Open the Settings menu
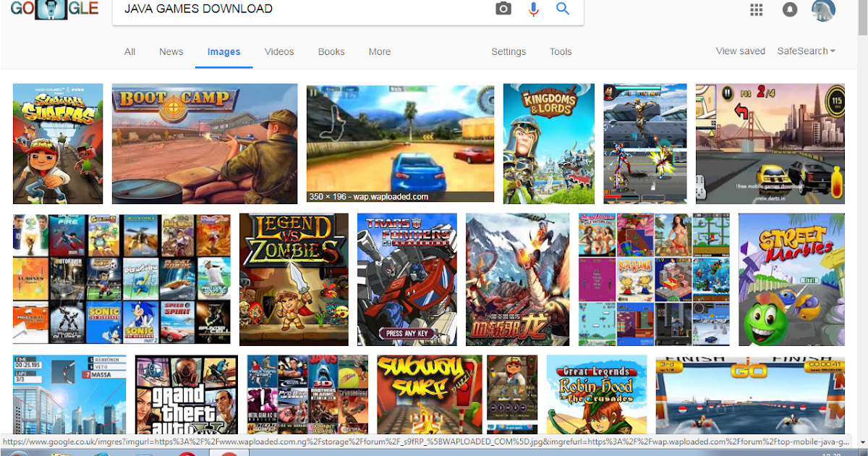868x456 pixels. [x=509, y=51]
